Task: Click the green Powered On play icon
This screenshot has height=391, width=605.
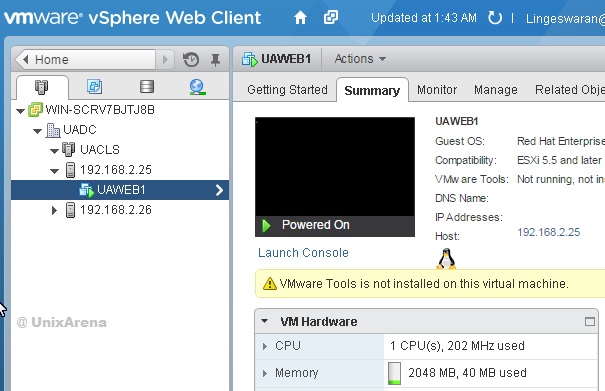Action: [x=266, y=225]
